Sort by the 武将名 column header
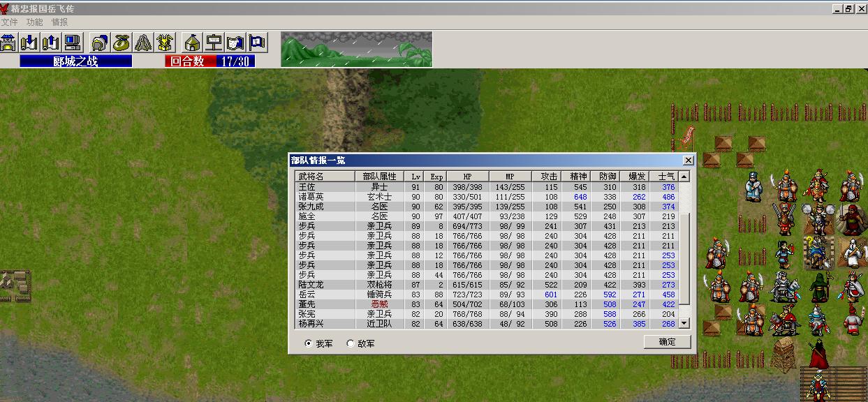868x402 pixels. coord(325,177)
